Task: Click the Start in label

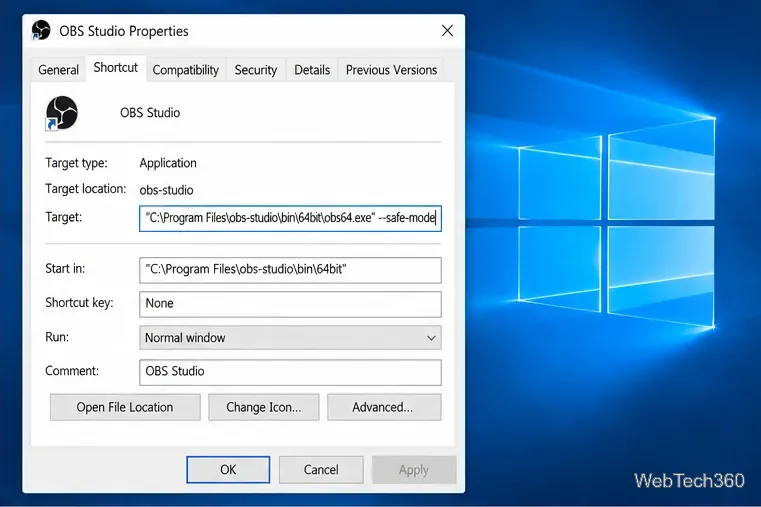Action: [65, 269]
